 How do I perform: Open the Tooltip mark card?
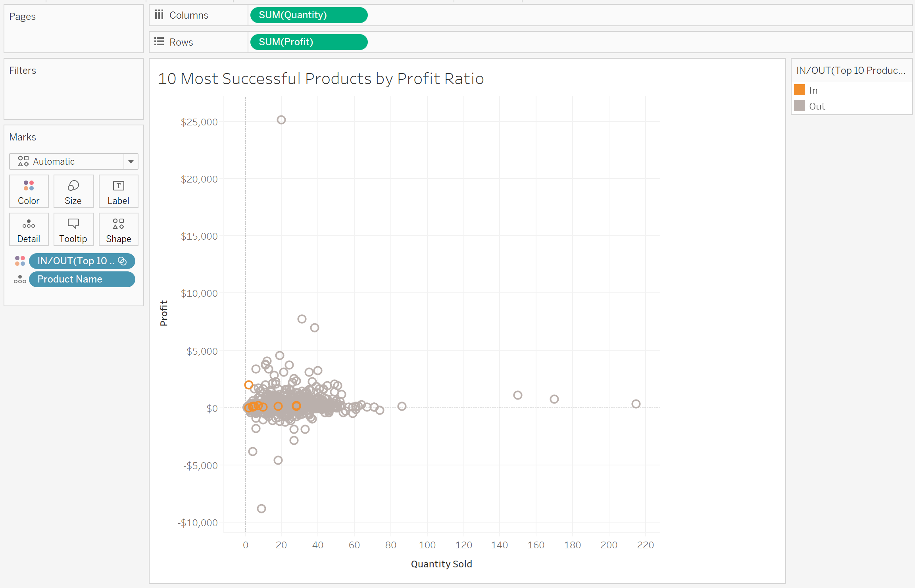point(73,230)
